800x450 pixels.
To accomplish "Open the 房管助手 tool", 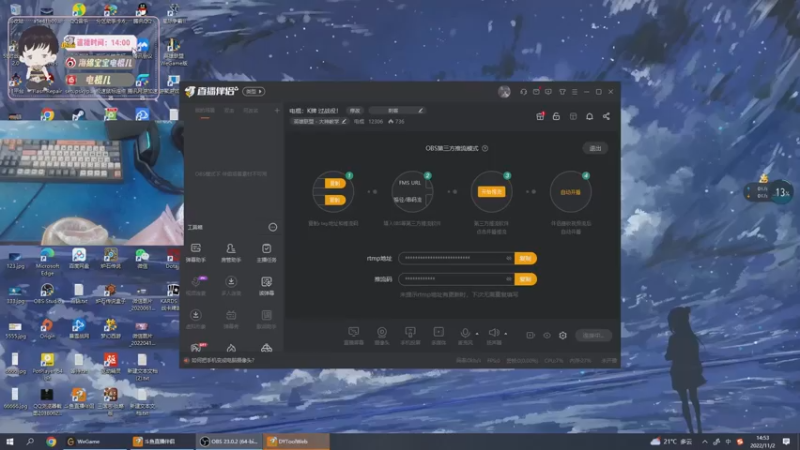I will coord(231,253).
